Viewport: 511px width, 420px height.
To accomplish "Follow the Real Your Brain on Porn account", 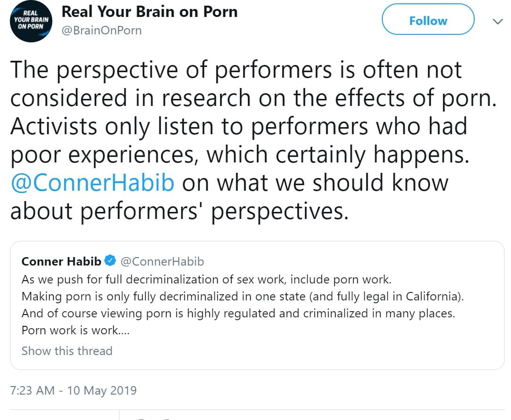I will pos(428,21).
